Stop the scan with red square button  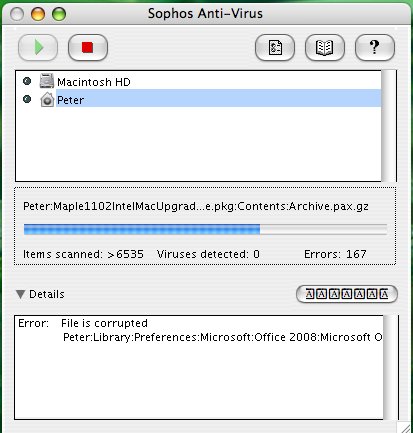point(88,47)
